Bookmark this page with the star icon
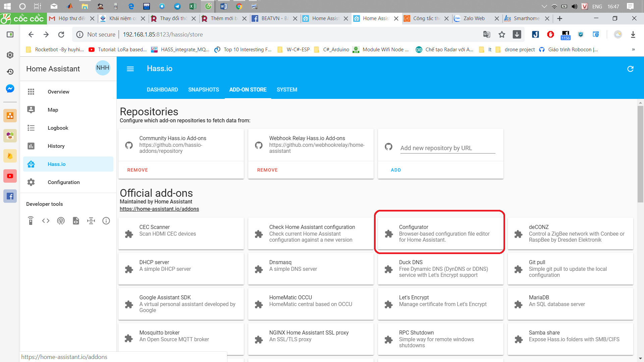 [502, 35]
